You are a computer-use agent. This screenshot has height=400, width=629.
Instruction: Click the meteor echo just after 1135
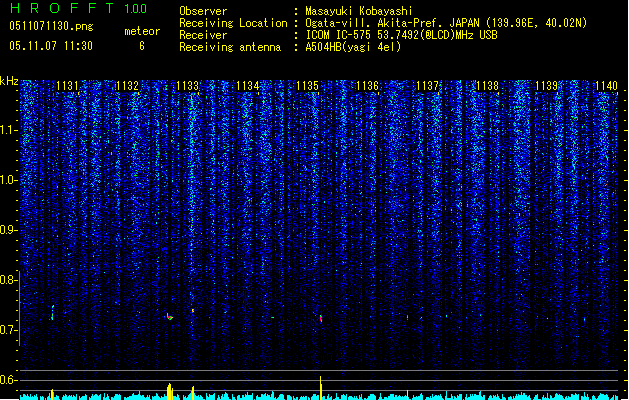click(x=321, y=319)
